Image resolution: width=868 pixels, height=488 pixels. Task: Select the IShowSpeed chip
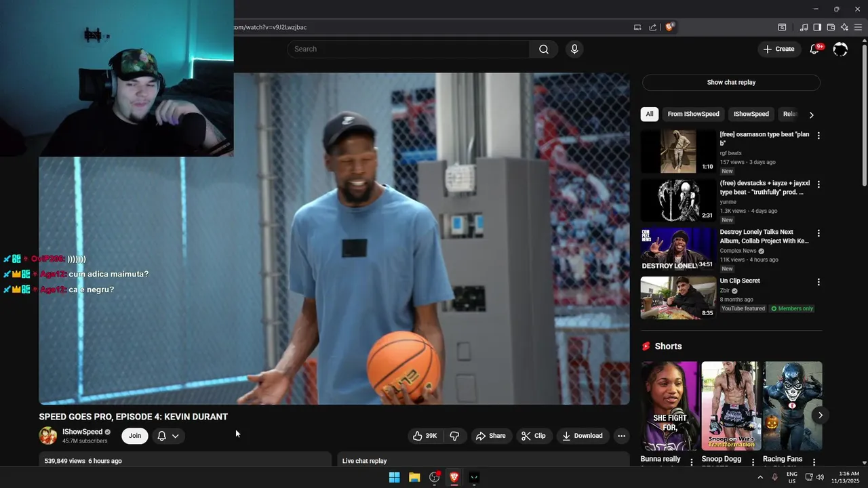(x=751, y=114)
